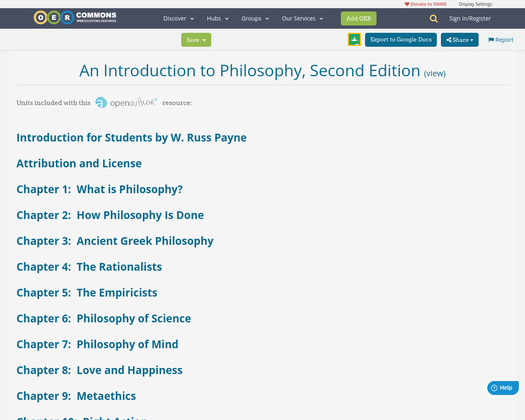Click the (view) link next to the title
The height and width of the screenshot is (420, 525).
435,72
